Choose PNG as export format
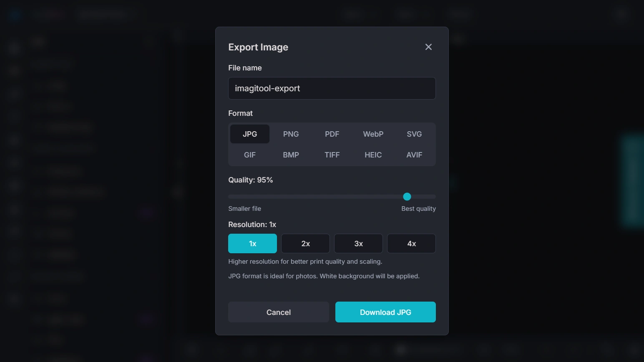This screenshot has width=644, height=362. pos(291,134)
